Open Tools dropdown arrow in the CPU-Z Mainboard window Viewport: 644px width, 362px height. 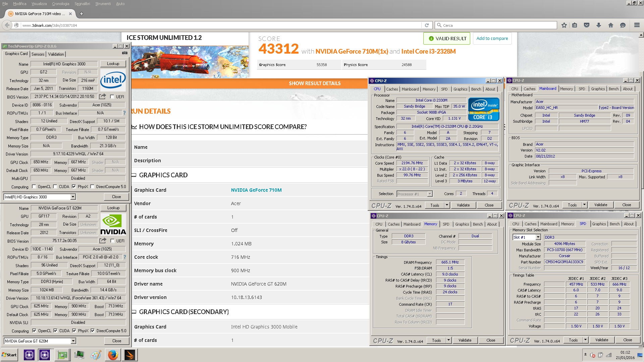(x=584, y=205)
